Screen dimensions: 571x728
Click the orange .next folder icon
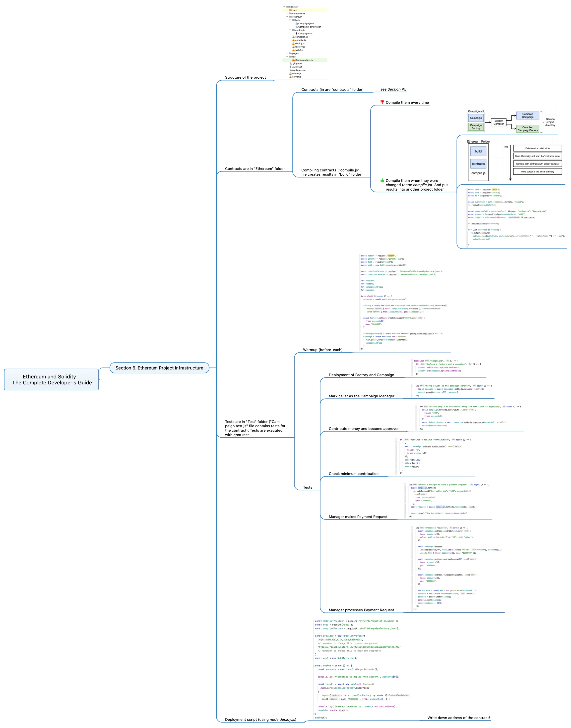[291, 10]
